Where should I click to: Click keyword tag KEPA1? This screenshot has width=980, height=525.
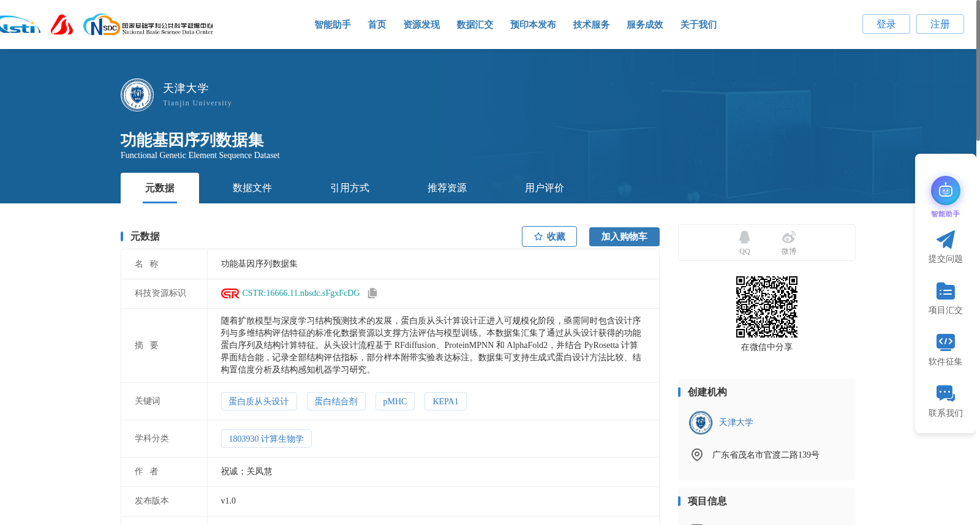pyautogui.click(x=445, y=401)
